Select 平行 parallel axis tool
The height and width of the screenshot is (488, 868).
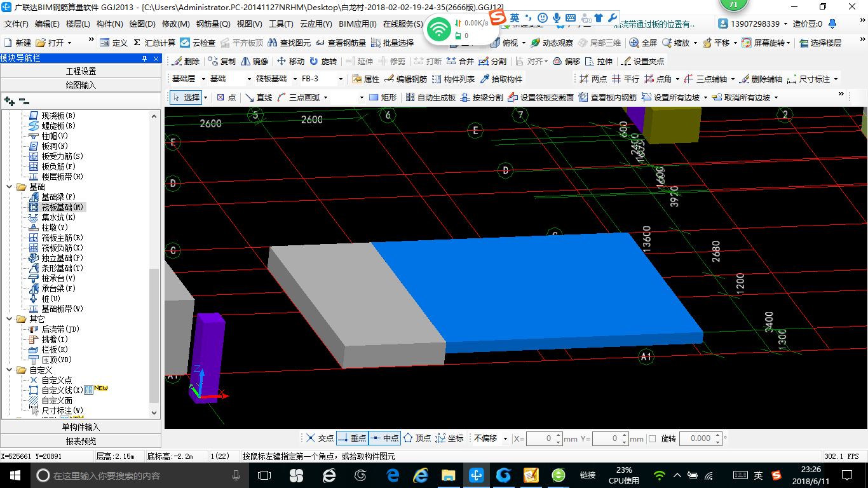pos(625,79)
